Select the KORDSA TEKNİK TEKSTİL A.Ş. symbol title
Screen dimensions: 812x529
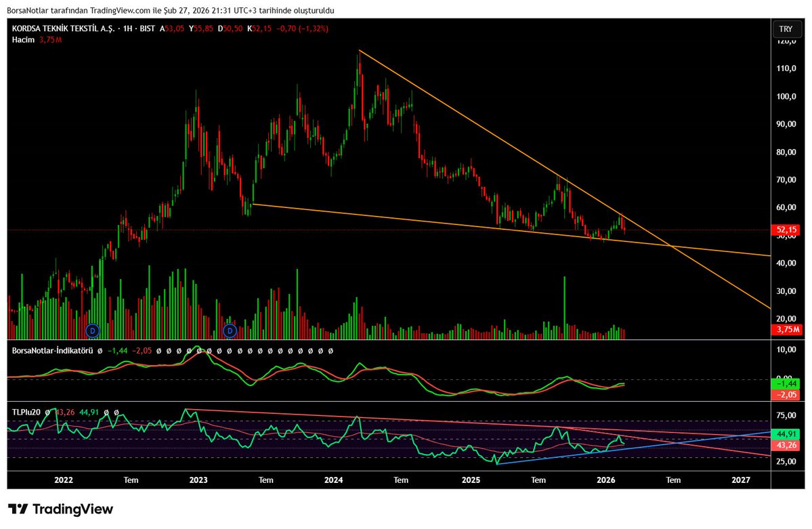63,29
